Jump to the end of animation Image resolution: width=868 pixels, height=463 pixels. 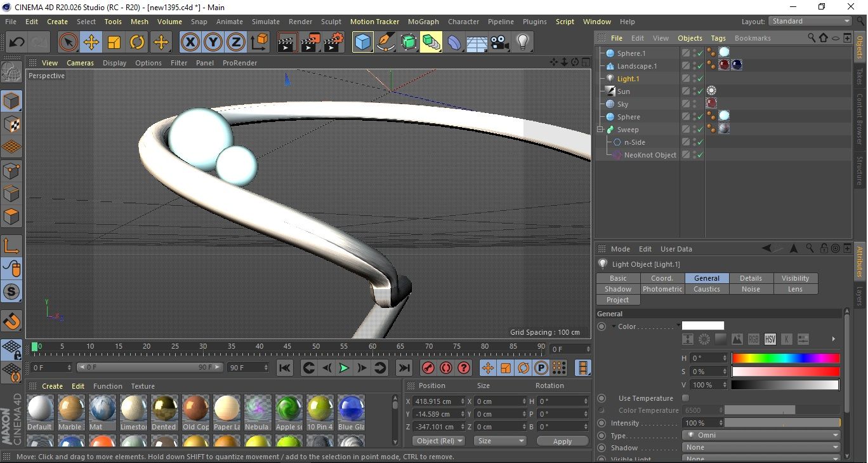tap(404, 368)
